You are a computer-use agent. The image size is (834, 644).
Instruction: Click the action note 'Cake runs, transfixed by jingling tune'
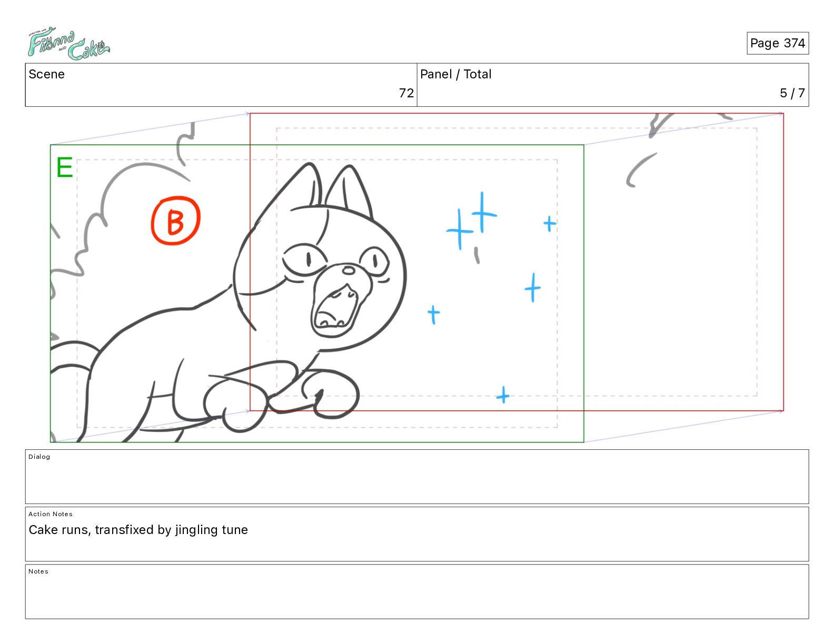pyautogui.click(x=138, y=530)
